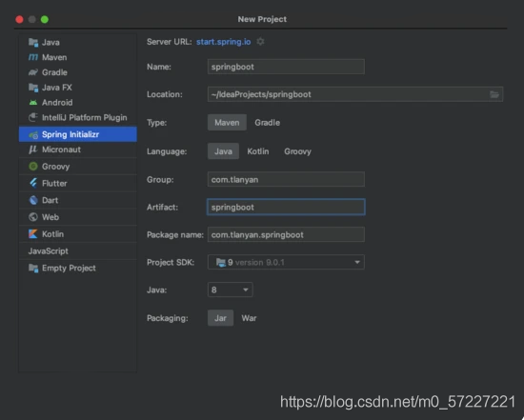The height and width of the screenshot is (420, 524).
Task: Click the Kotlin logo icon
Action: point(33,234)
